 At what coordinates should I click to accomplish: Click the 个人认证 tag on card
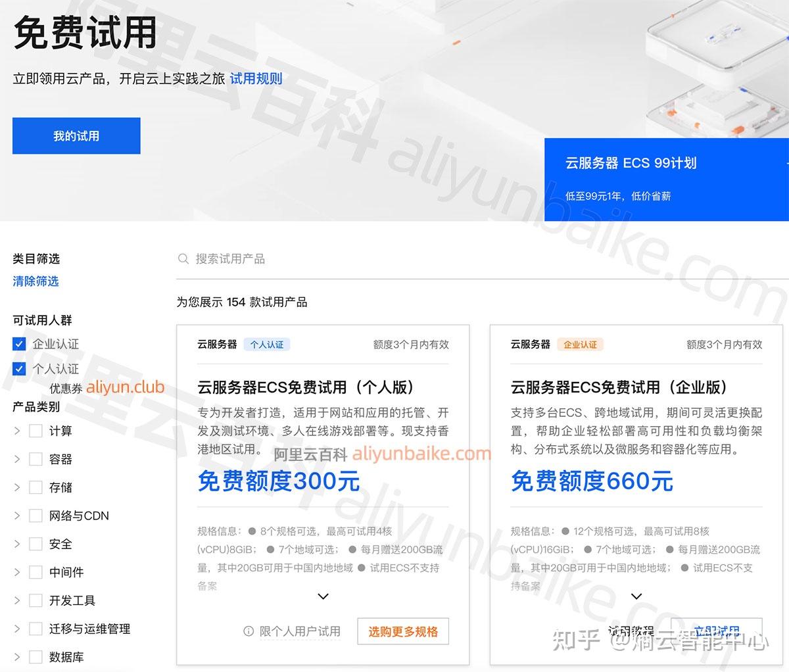point(267,345)
